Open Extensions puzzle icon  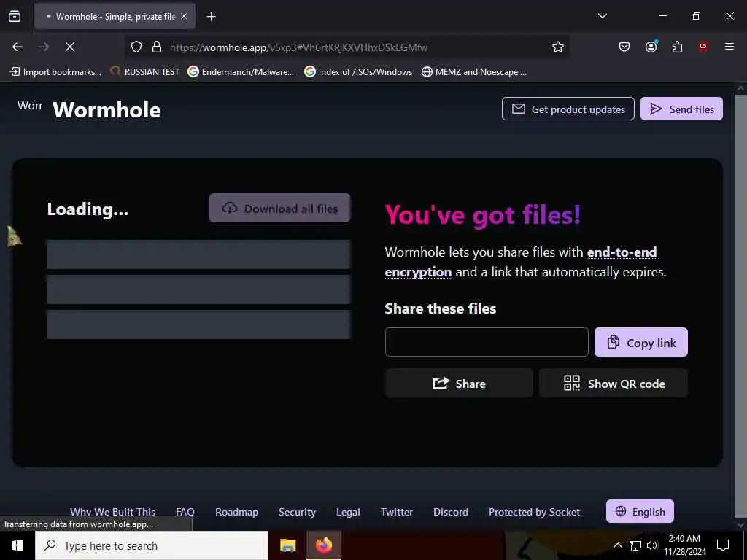[x=677, y=47]
